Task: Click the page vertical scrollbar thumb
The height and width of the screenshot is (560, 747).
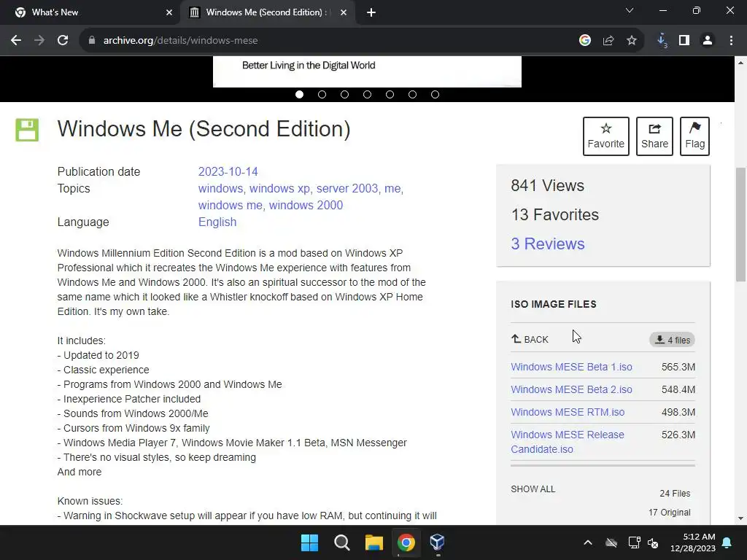Action: (740, 225)
